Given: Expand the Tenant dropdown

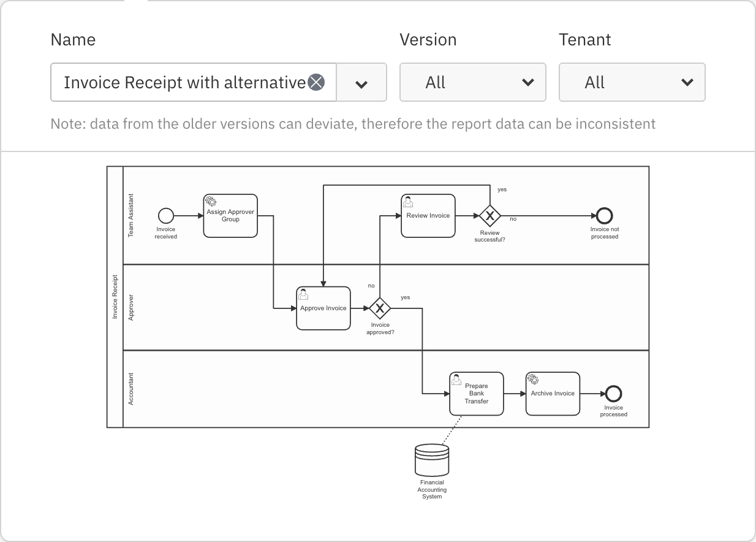Looking at the screenshot, I should click(x=632, y=83).
